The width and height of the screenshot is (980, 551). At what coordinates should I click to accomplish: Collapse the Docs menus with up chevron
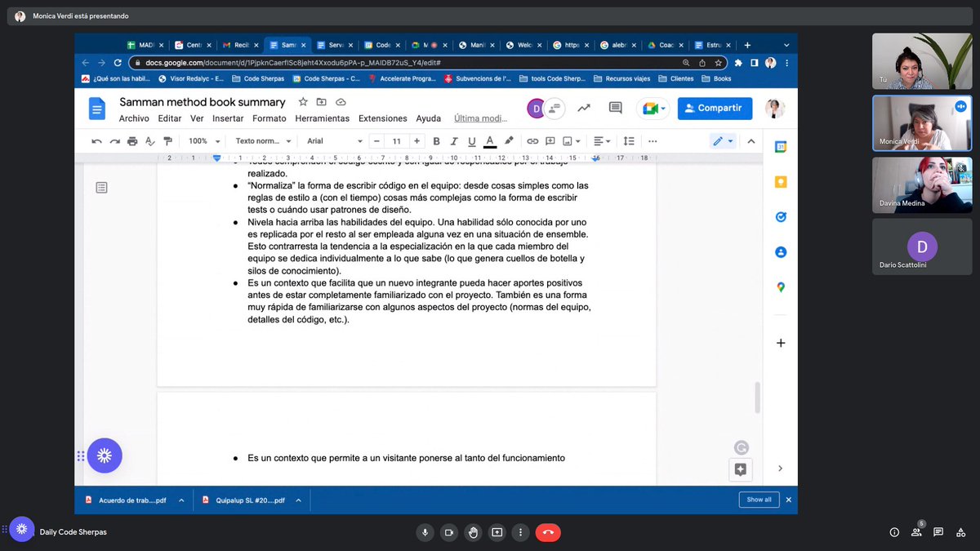coord(751,141)
